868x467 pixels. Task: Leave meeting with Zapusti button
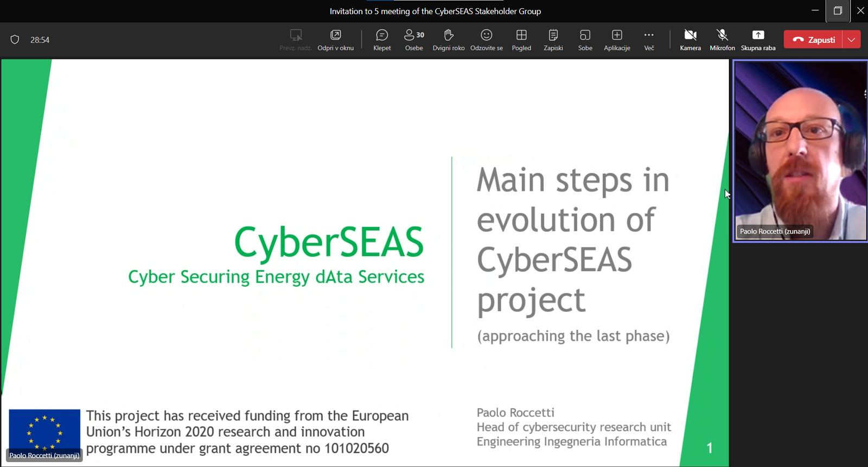point(813,40)
